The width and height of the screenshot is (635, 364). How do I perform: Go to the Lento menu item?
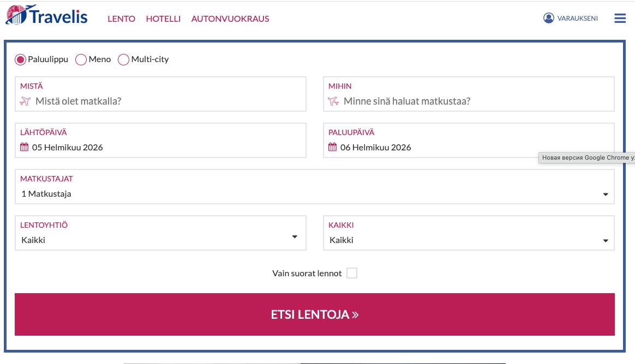click(122, 19)
